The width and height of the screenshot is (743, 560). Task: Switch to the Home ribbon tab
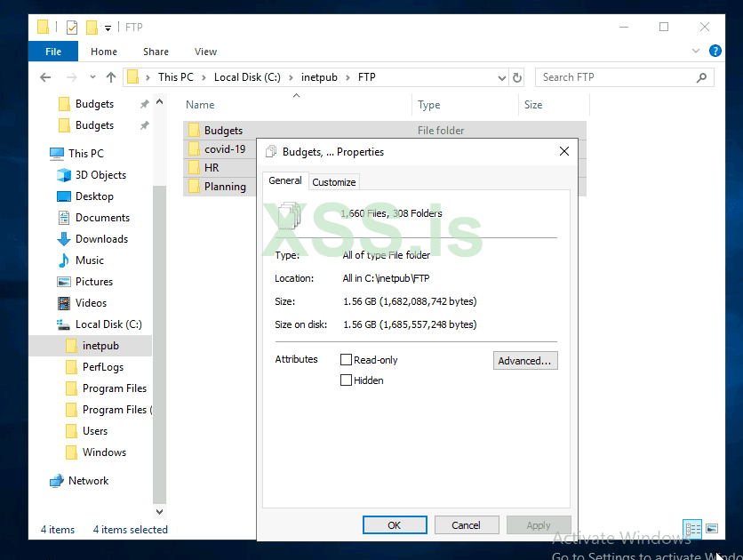[x=104, y=52]
